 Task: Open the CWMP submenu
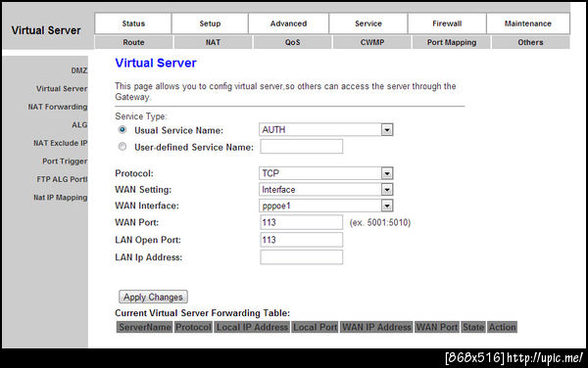(372, 42)
